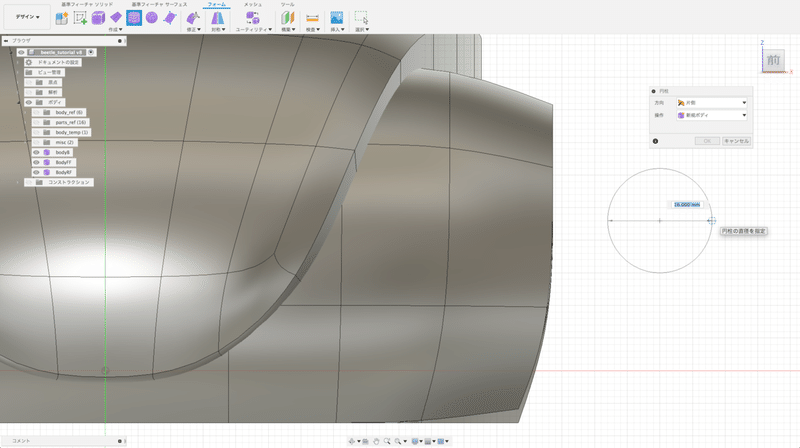This screenshot has height=448, width=800.
Task: Switch to the メッシュ tab
Action: coord(254,4)
